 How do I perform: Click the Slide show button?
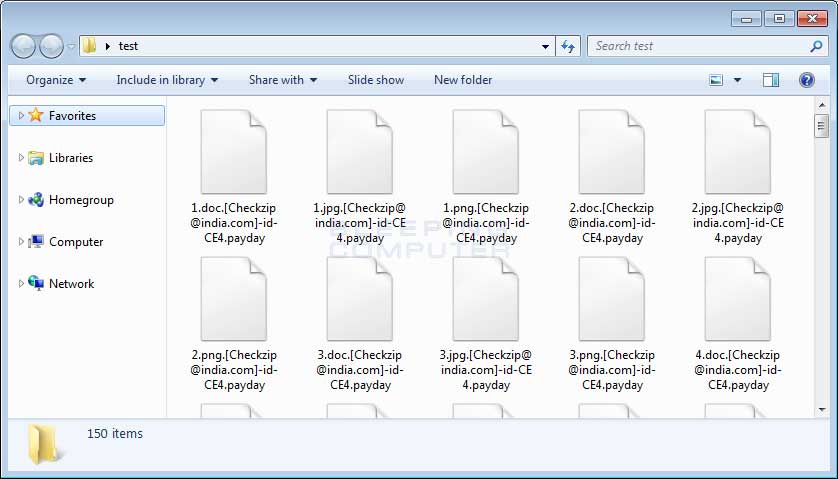tap(376, 80)
